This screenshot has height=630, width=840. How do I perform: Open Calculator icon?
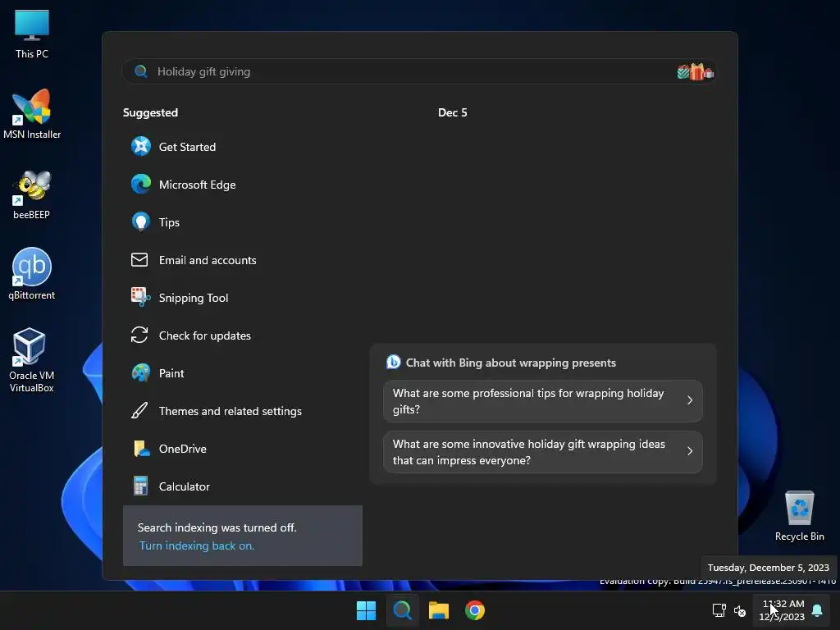pos(140,486)
